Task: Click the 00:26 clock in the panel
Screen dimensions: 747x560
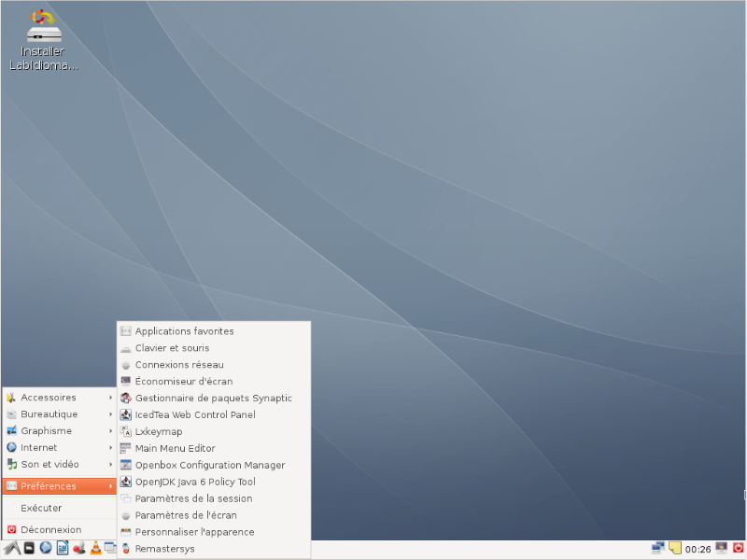Action: click(x=698, y=549)
